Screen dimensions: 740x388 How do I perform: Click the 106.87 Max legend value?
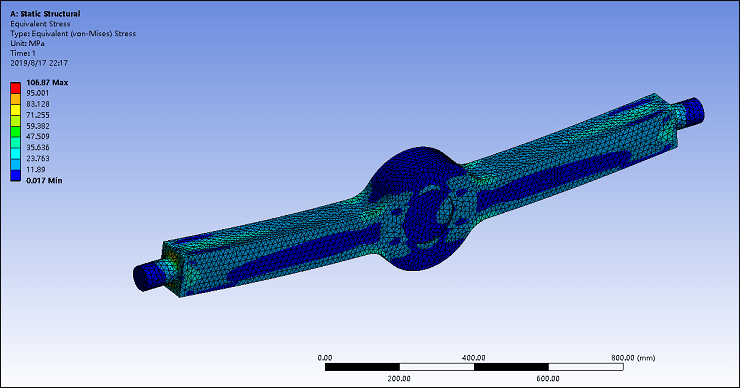47,82
